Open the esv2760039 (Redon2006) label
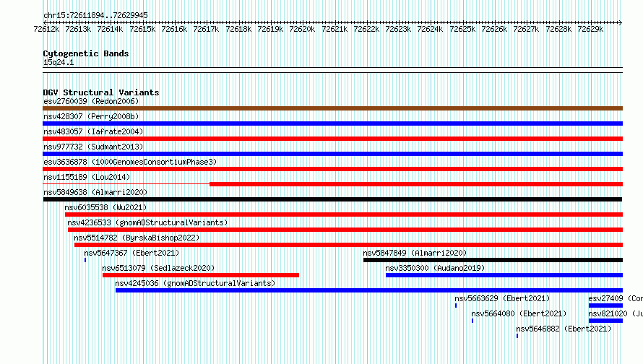643x364 pixels. pos(91,101)
